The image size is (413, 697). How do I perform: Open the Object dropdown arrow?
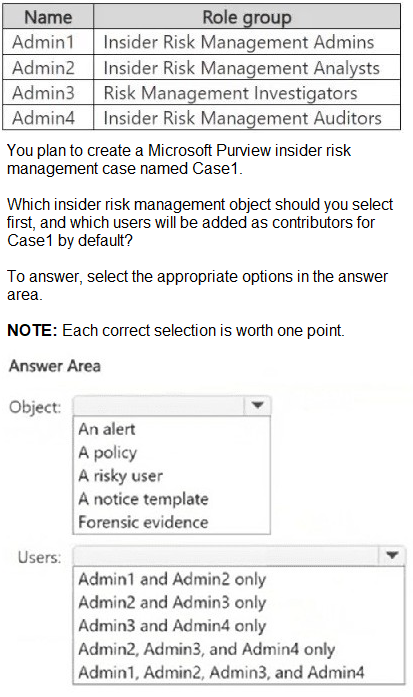point(258,405)
